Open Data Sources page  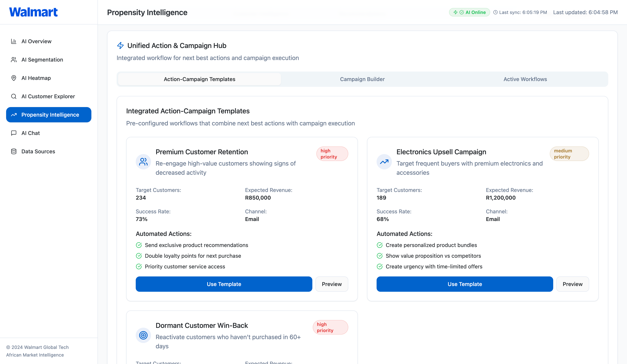click(49, 152)
